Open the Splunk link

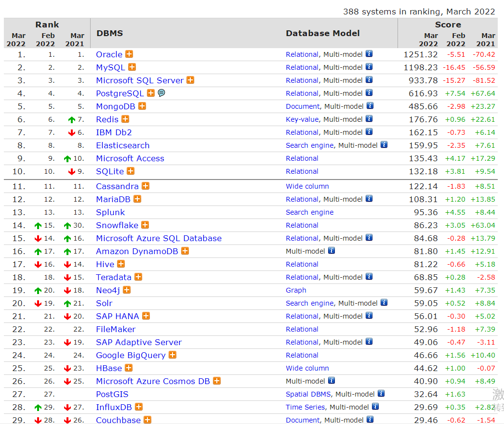pos(110,213)
